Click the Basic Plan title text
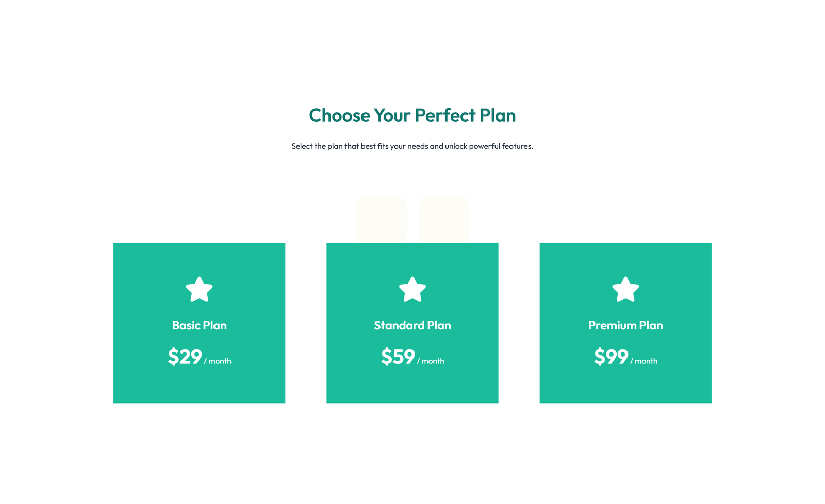The width and height of the screenshot is (825, 504). [x=200, y=325]
